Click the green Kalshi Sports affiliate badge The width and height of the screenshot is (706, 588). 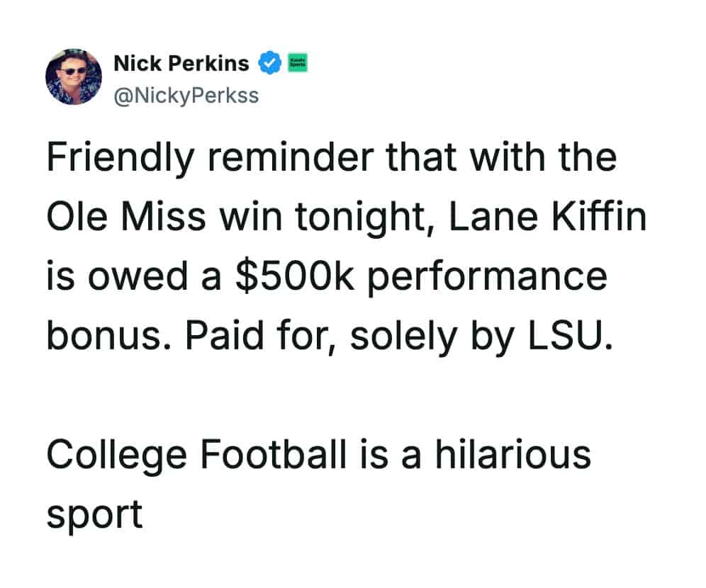[296, 64]
